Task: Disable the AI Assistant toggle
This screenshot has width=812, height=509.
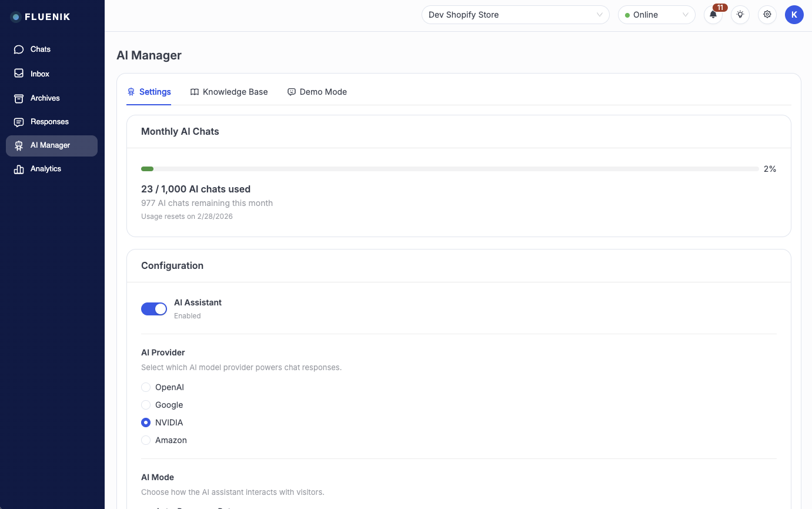Action: tap(154, 309)
